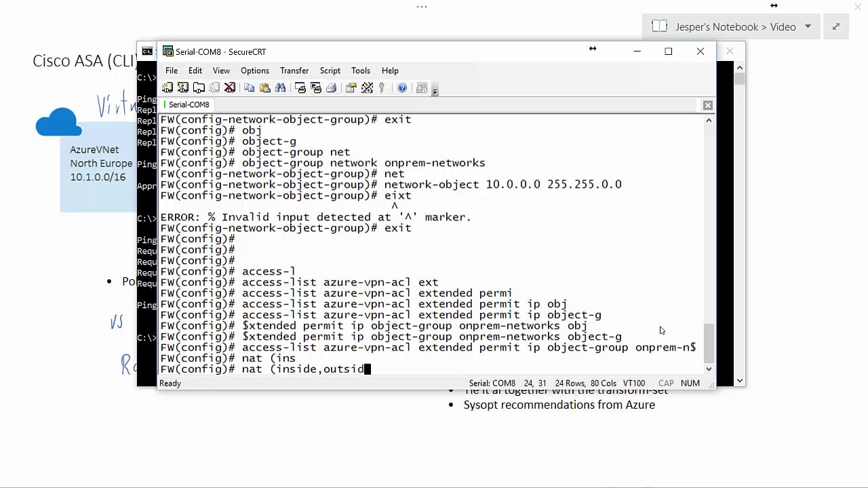Close the background command prompt window
The width and height of the screenshot is (868, 488).
(x=730, y=52)
